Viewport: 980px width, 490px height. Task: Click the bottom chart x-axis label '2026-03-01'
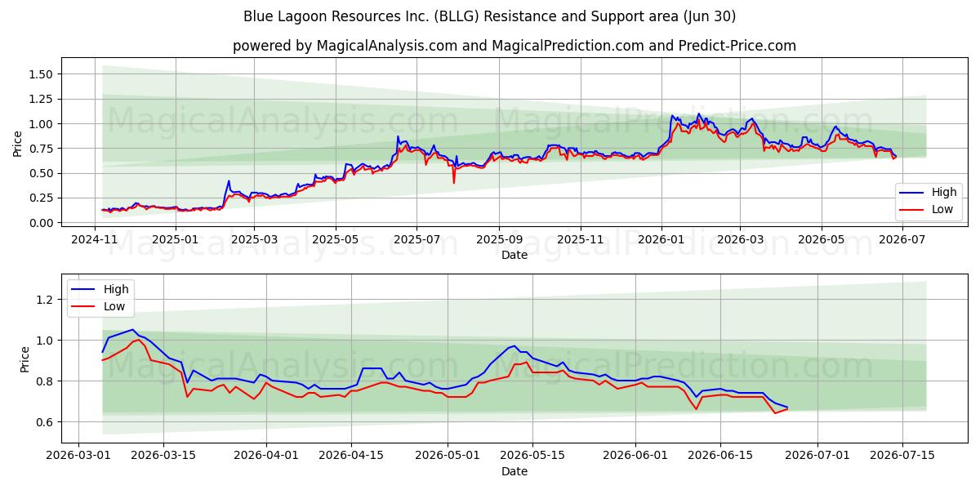pos(78,457)
